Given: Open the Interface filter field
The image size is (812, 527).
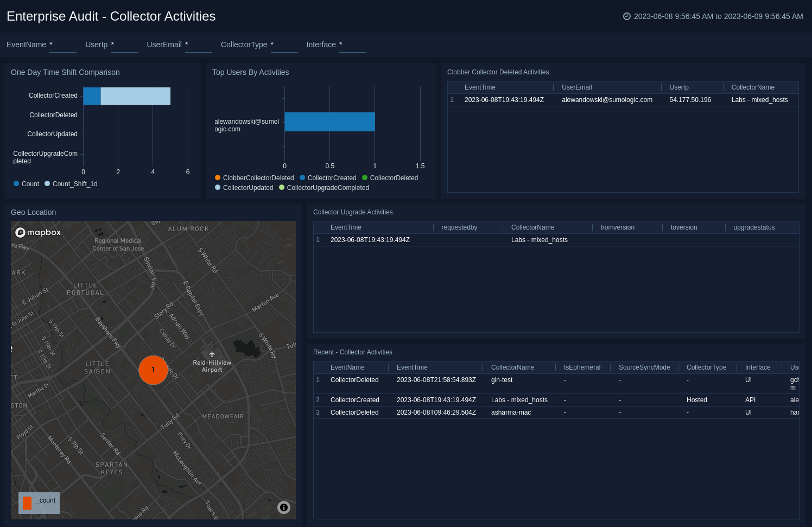Looking at the screenshot, I should [x=352, y=45].
